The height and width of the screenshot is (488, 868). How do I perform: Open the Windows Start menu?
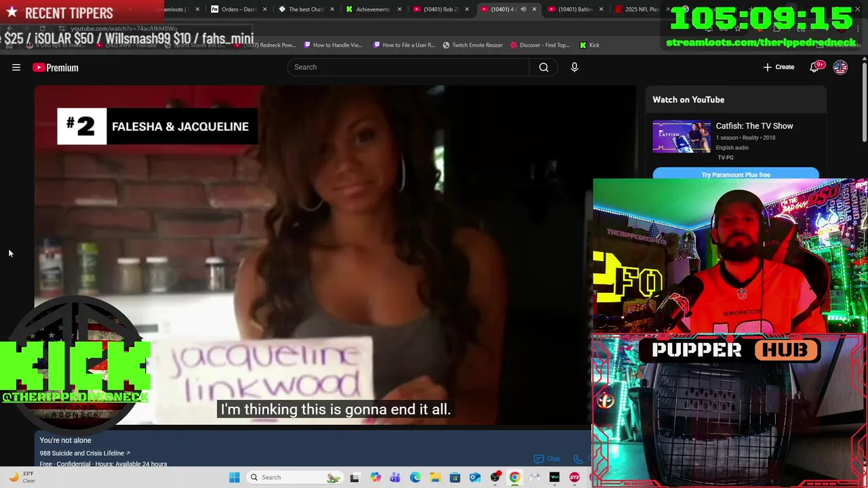click(x=234, y=477)
